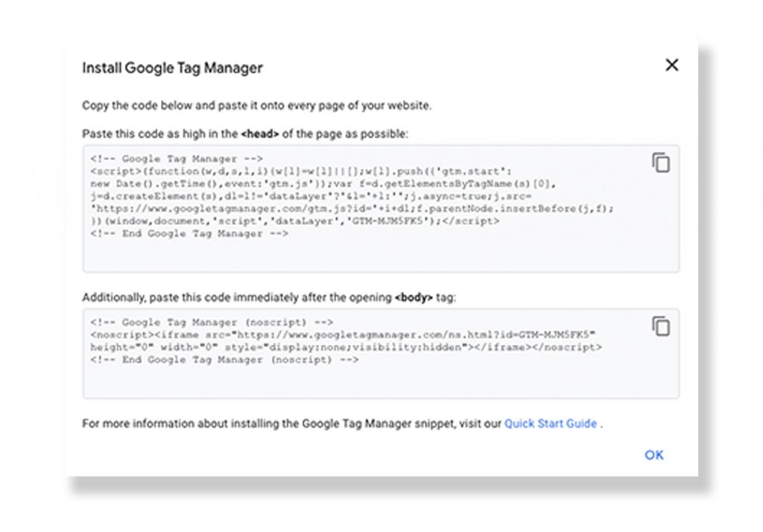Image resolution: width=763 pixels, height=532 pixels.
Task: Click 'Additionally, paste this code' instruction text
Action: 268,297
